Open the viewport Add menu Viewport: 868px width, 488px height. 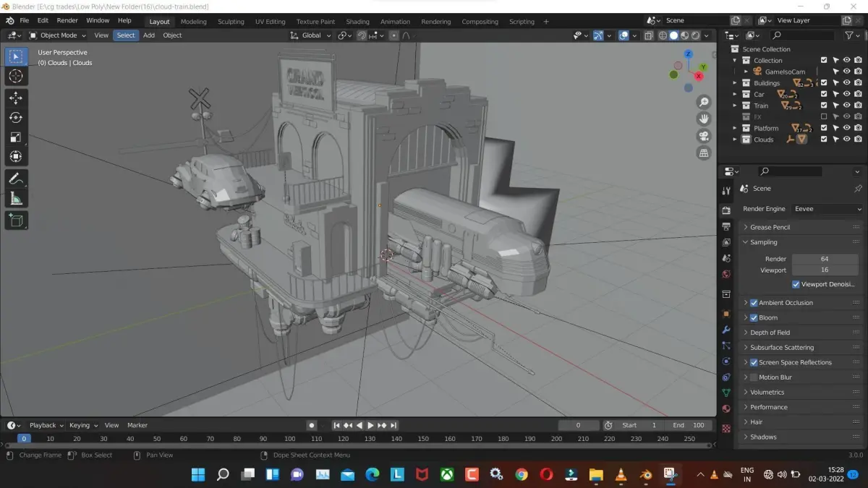tap(149, 35)
